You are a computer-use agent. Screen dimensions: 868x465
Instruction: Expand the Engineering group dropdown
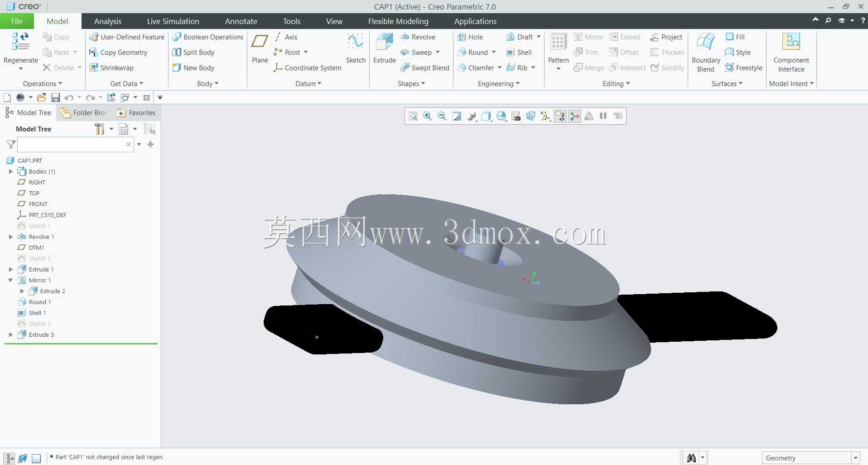(x=499, y=84)
